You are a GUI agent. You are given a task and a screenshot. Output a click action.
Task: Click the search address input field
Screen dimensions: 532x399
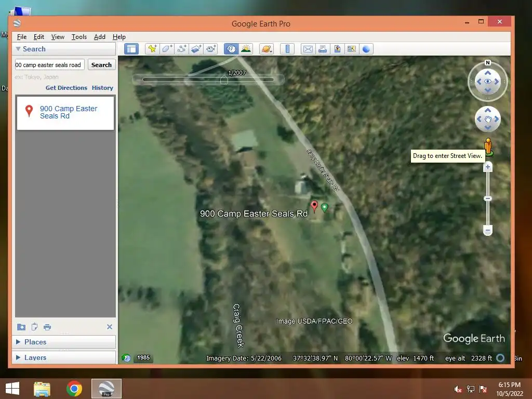(x=49, y=65)
